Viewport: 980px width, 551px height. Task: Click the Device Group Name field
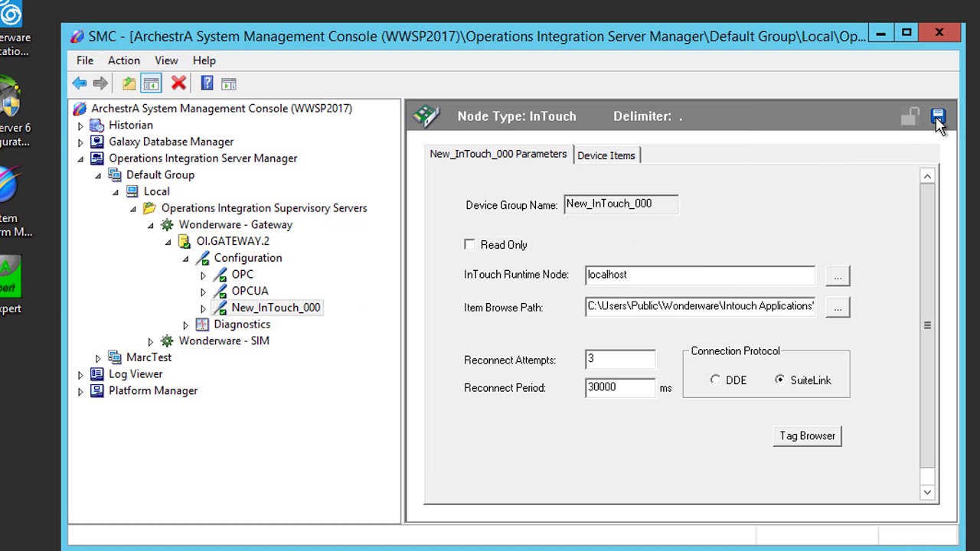click(621, 204)
